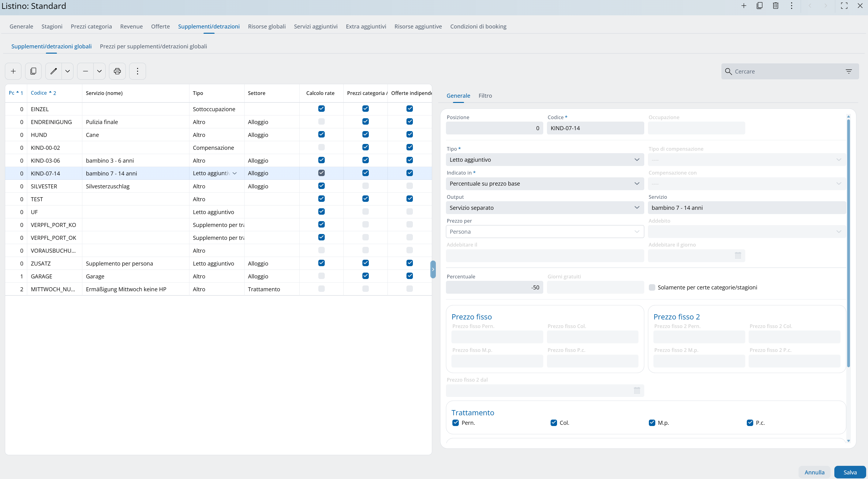
Task: Open calendar picker for Prezzo fisso 2 dal
Action: (637, 390)
